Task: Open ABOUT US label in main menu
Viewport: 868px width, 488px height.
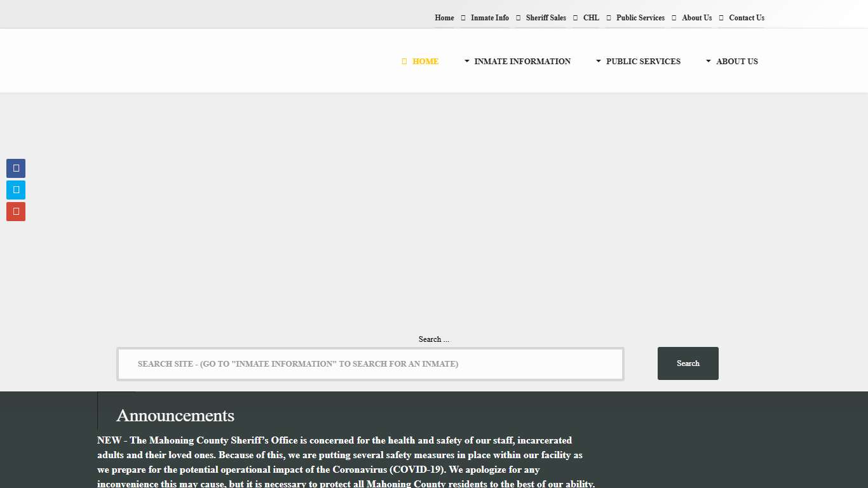Action: [x=737, y=62]
